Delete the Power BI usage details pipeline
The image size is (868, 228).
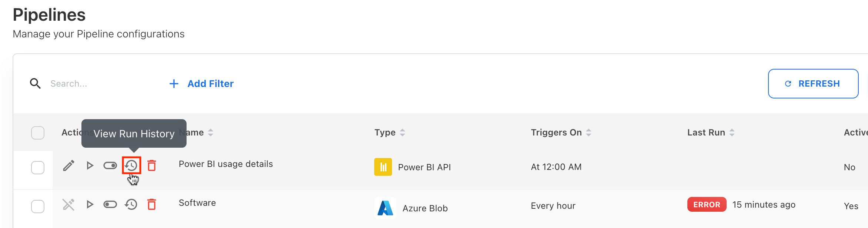point(152,165)
